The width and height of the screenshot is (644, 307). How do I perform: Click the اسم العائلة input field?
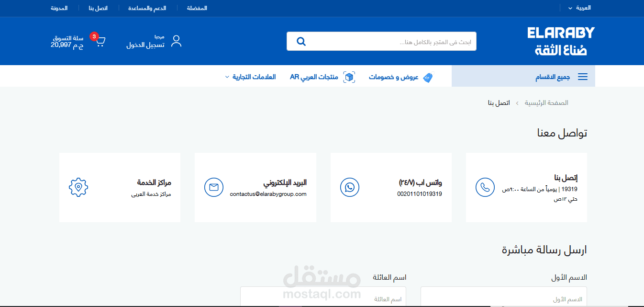[322, 297]
